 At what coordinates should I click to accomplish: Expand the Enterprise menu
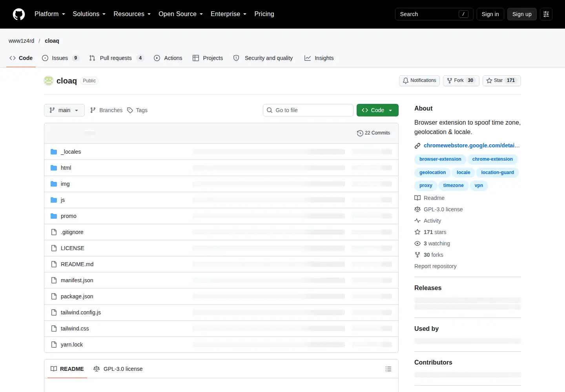[228, 14]
